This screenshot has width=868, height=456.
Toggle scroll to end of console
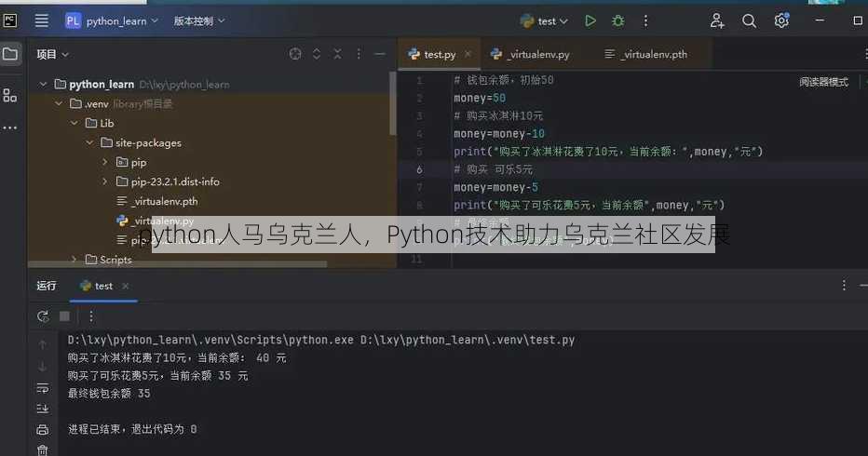click(x=43, y=409)
